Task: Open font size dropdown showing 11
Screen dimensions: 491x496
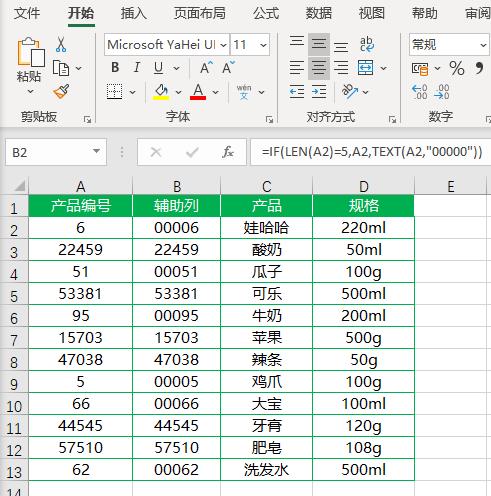Action: point(263,45)
